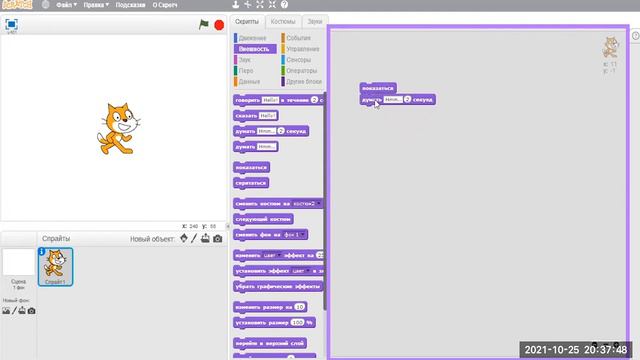
Task: Click показаться block in script area
Action: pos(378,88)
